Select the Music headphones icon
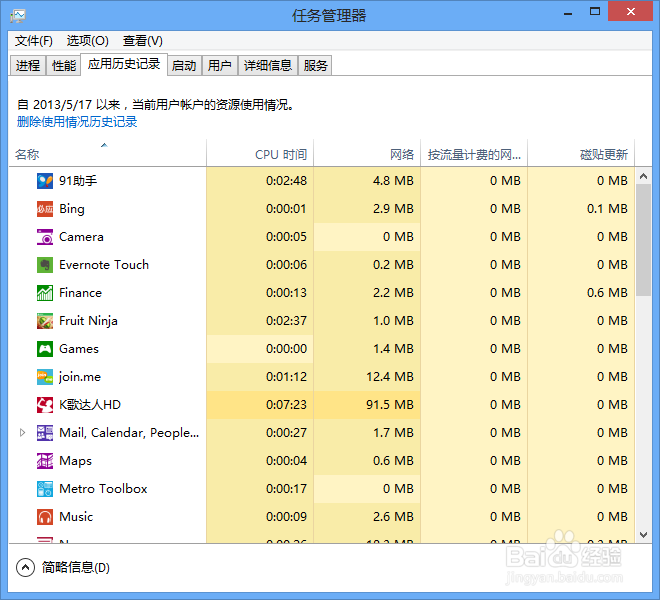The image size is (660, 600). [x=45, y=517]
